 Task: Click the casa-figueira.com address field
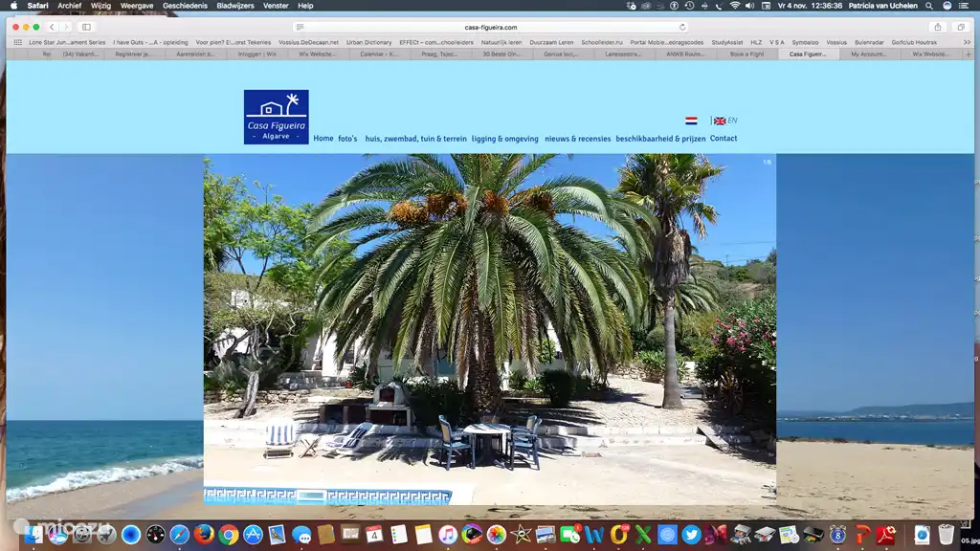[490, 28]
